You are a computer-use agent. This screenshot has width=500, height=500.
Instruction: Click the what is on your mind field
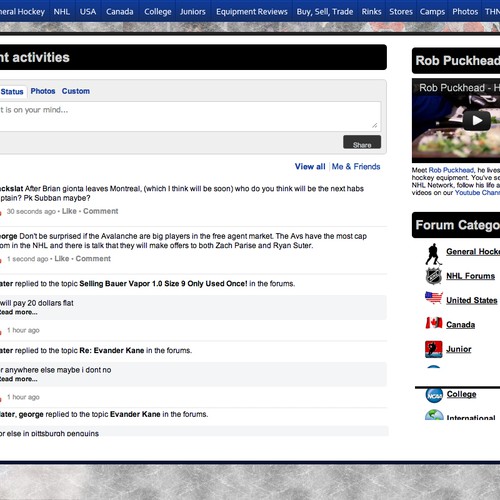(x=190, y=116)
